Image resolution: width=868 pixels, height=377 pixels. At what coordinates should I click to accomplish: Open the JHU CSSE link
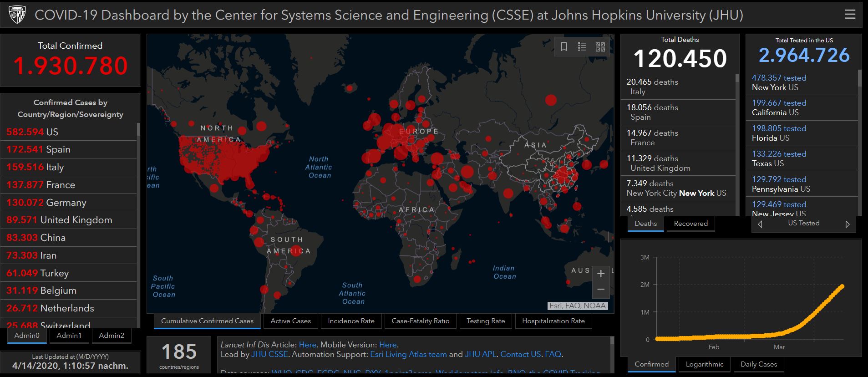pos(269,354)
